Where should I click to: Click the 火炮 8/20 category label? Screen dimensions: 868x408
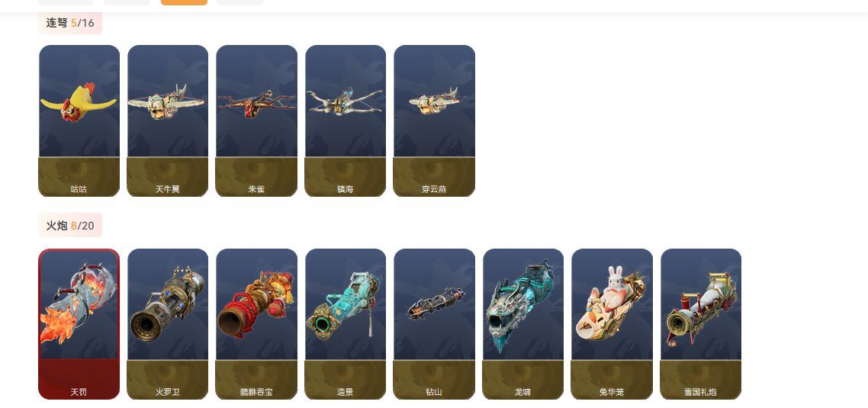pyautogui.click(x=70, y=225)
